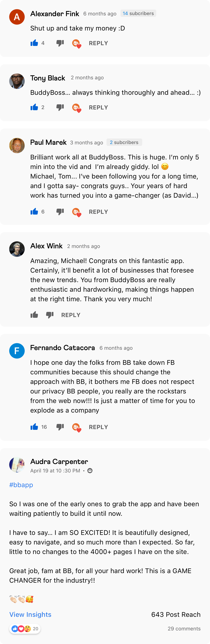210x644 pixels.
Task: Dislike Alex Wink's comment
Action: [x=50, y=315]
